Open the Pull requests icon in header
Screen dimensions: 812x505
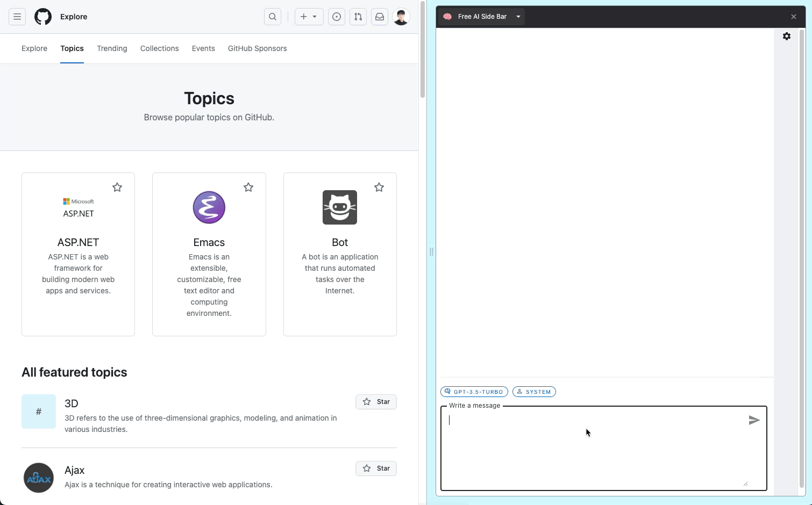358,17
